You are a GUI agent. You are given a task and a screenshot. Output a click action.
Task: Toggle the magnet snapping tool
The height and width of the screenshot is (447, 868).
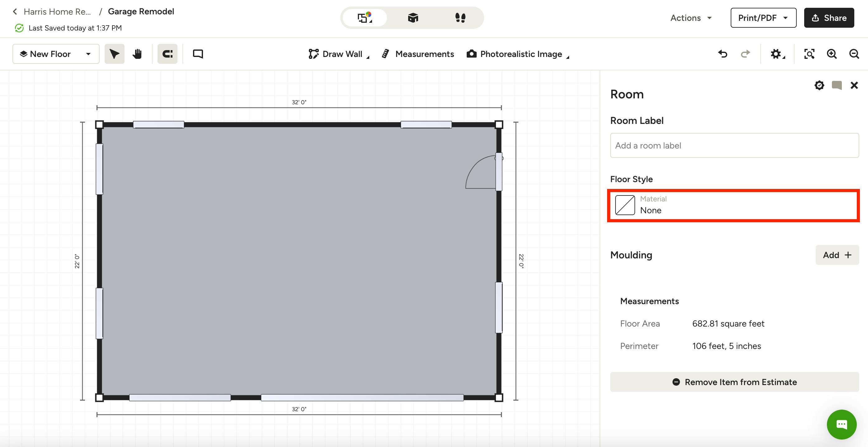[x=167, y=54]
